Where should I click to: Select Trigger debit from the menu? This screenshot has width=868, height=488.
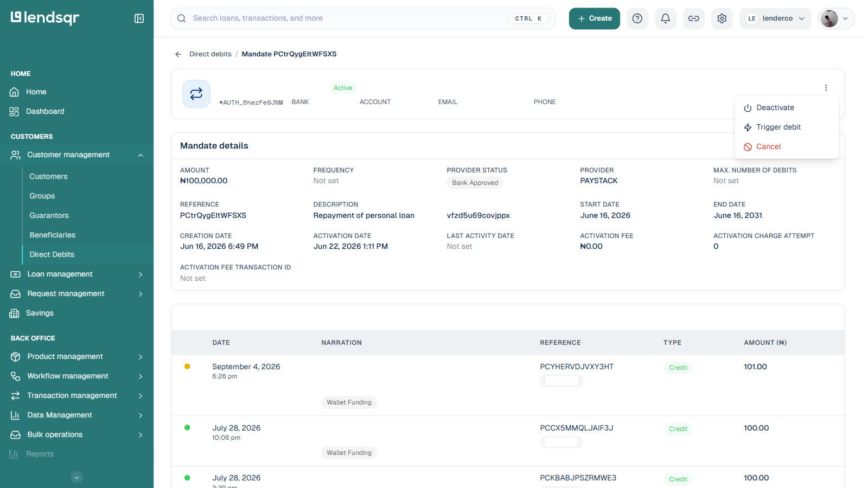coord(787,127)
